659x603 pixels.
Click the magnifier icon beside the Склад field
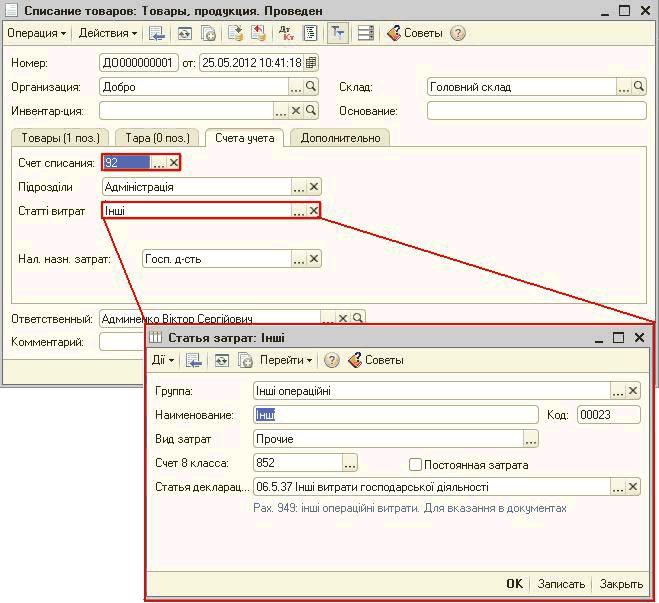click(x=639, y=87)
